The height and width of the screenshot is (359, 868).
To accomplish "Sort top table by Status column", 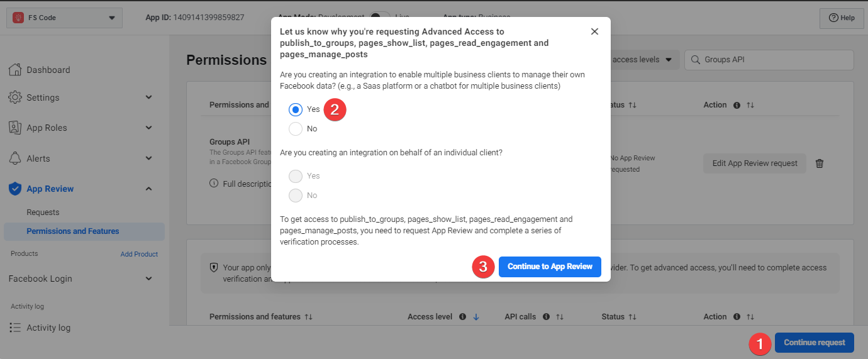I will coord(632,105).
